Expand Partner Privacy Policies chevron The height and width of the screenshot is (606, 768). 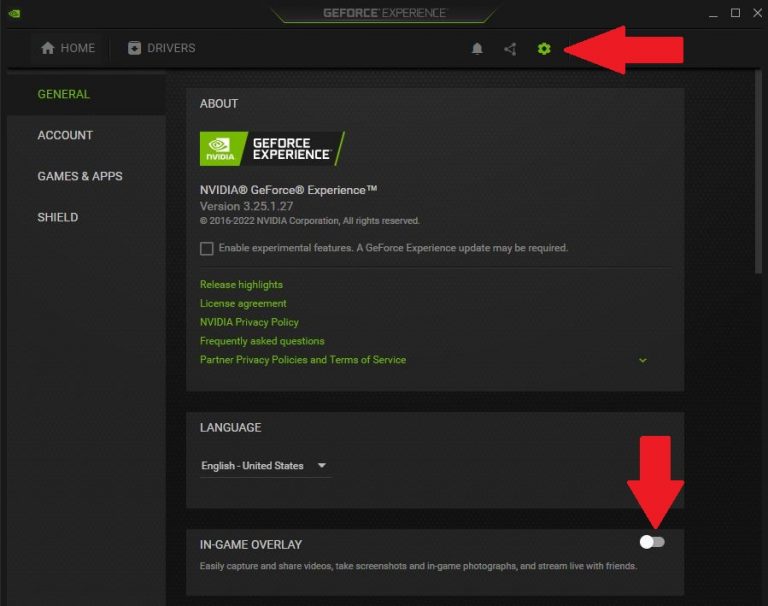tap(643, 361)
